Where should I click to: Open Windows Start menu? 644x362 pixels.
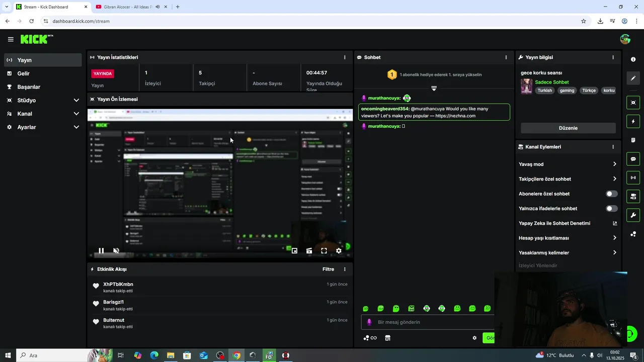[8, 355]
